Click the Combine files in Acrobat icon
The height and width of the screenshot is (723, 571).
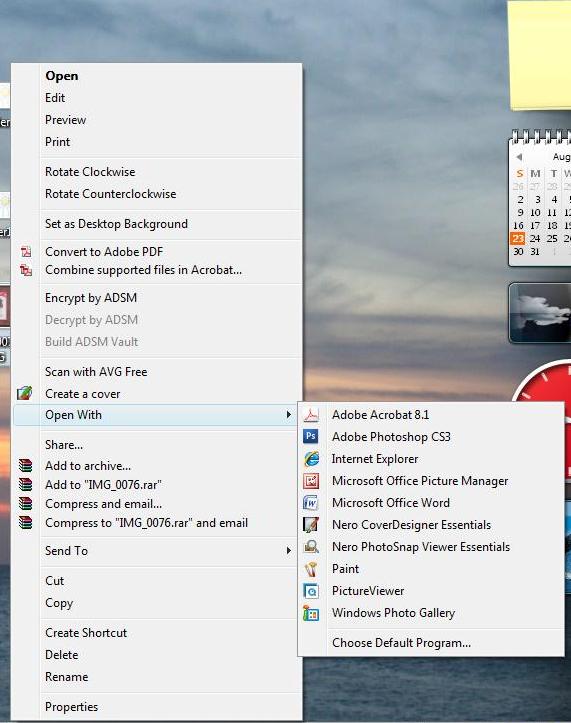(26, 270)
